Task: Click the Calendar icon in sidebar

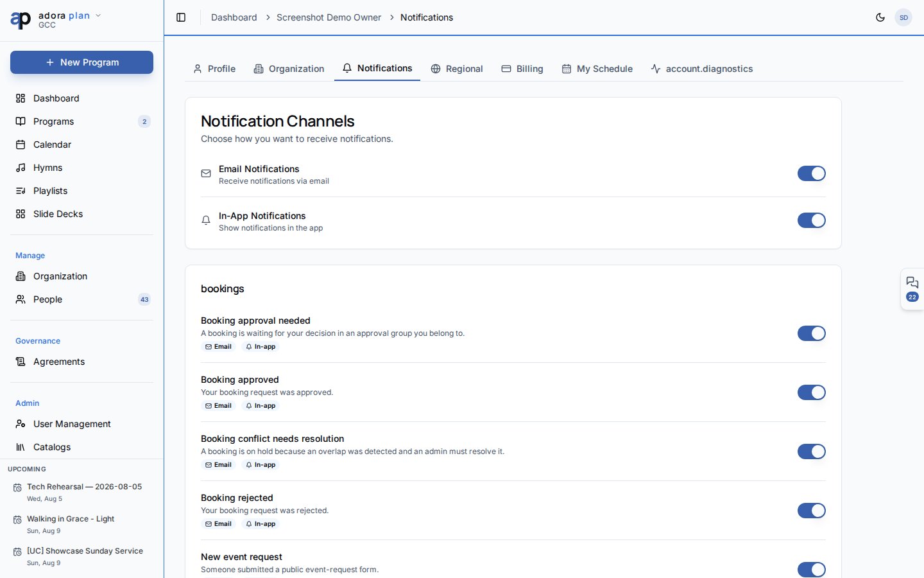Action: point(21,144)
